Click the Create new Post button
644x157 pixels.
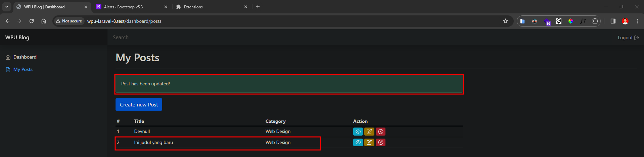(x=139, y=104)
